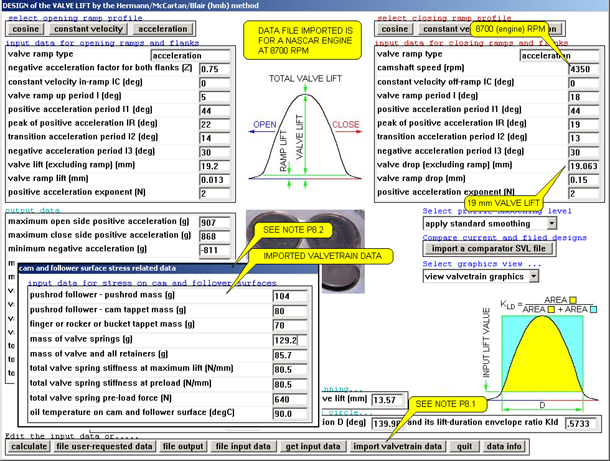Select constant velocity opening ramp profile

click(88, 29)
